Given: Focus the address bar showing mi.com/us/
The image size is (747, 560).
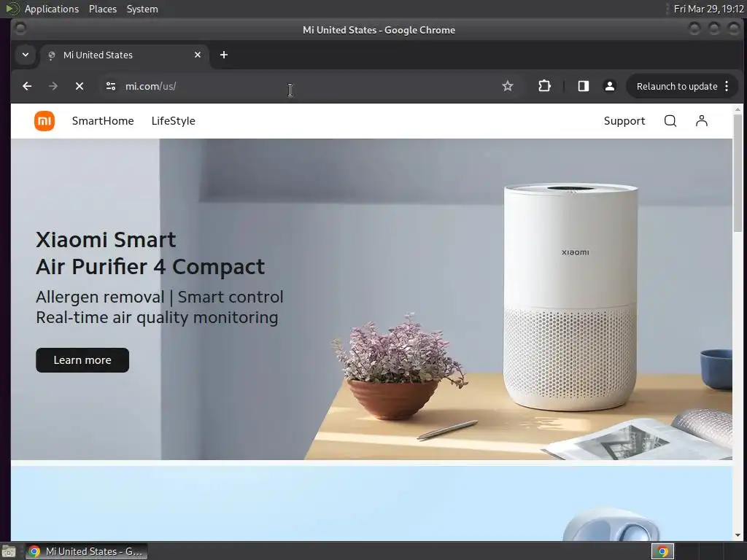Looking at the screenshot, I should (309, 86).
